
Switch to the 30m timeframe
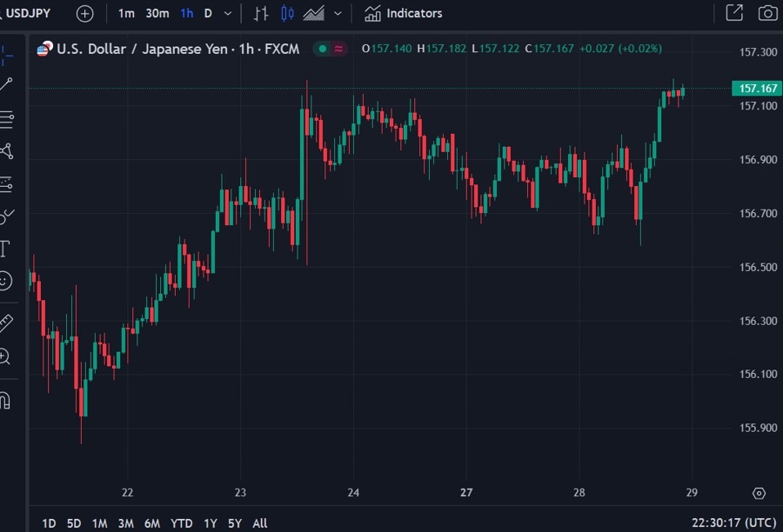(x=157, y=13)
